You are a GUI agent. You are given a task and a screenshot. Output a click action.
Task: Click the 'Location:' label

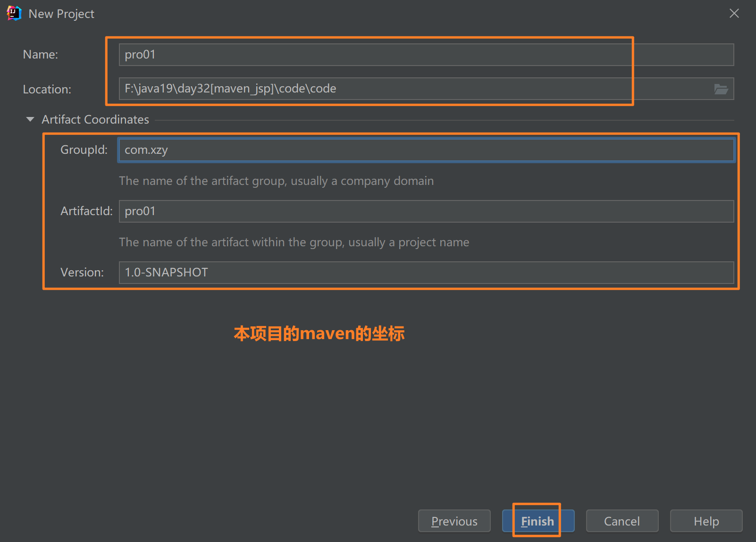point(47,89)
